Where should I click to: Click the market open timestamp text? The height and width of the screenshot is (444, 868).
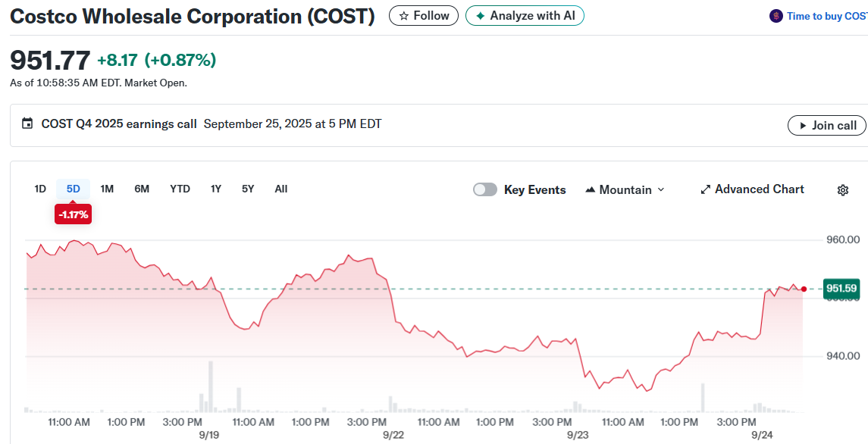click(99, 83)
